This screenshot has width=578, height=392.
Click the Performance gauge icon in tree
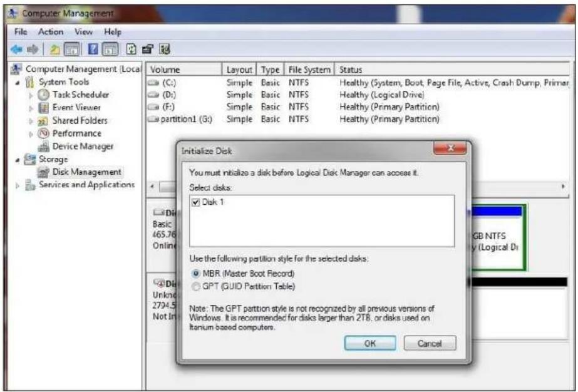click(43, 133)
